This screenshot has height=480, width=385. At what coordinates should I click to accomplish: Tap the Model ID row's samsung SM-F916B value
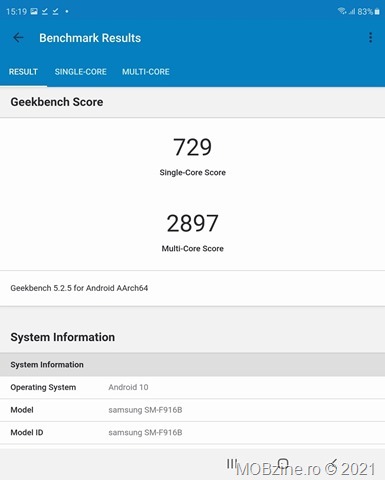[x=145, y=432]
